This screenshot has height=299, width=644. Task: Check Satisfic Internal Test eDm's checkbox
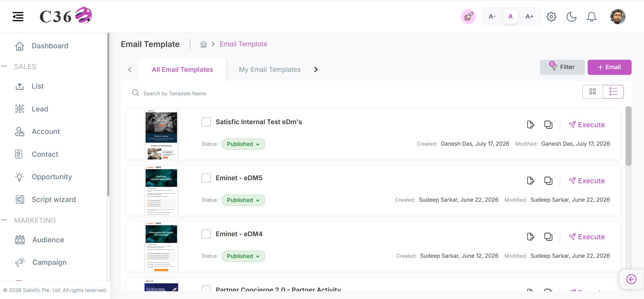206,122
